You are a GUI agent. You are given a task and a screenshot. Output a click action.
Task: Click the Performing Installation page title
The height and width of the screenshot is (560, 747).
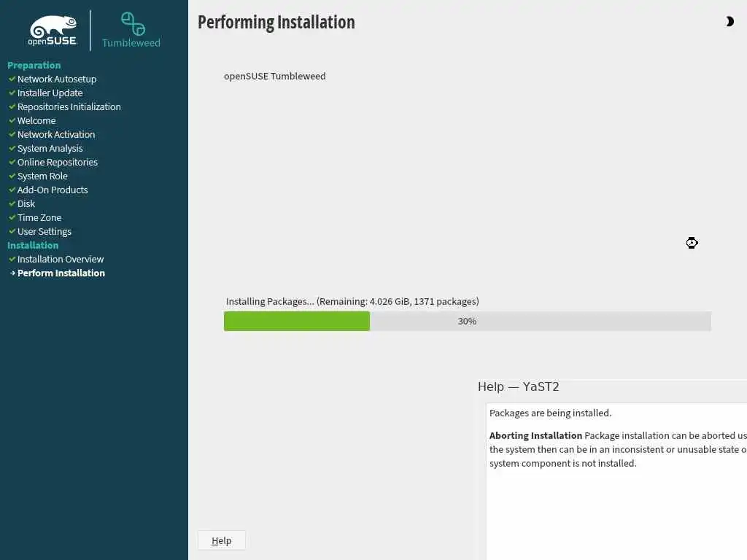276,23
